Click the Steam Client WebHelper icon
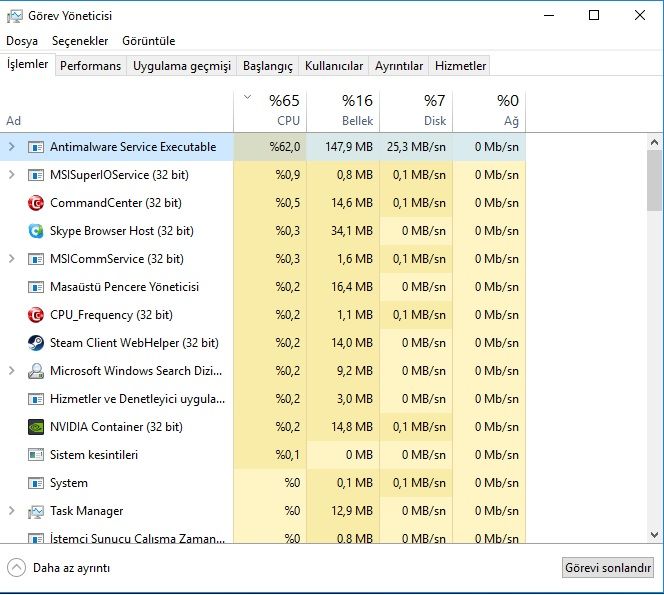The height and width of the screenshot is (595, 664). 36,343
